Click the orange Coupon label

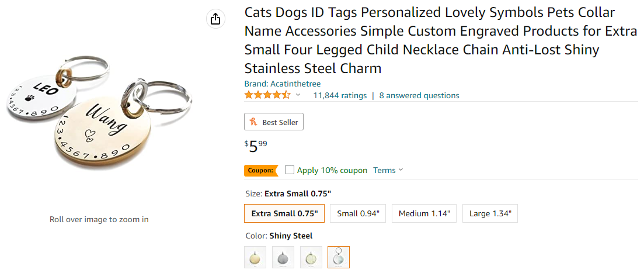pos(260,171)
